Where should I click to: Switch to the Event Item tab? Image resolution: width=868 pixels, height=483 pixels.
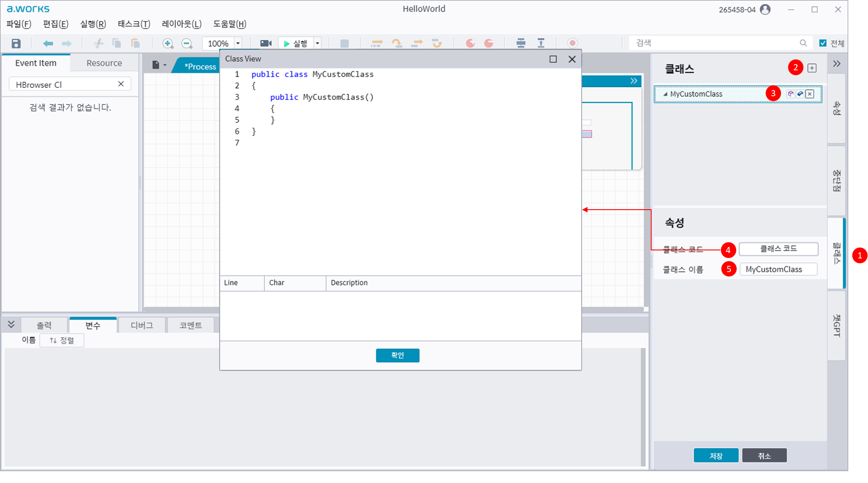point(36,63)
